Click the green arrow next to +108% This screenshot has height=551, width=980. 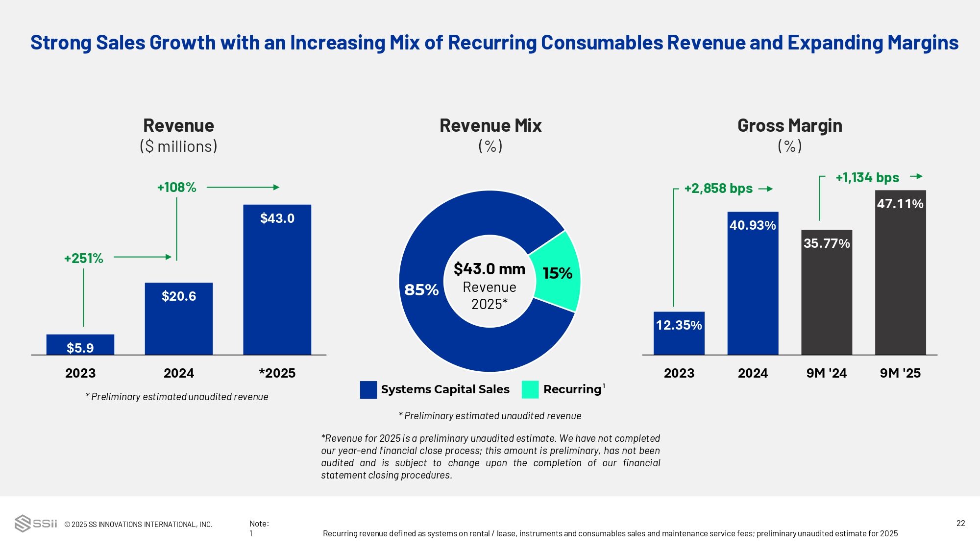243,187
